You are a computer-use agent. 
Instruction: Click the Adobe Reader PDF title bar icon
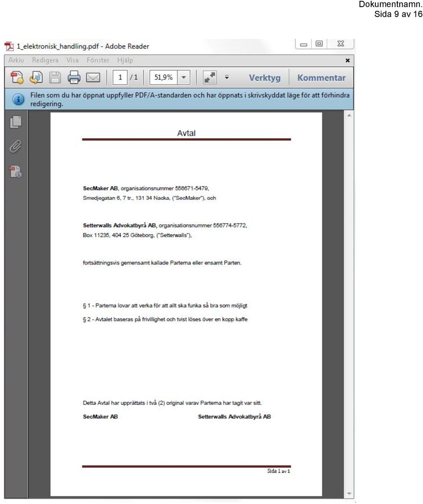coord(9,46)
